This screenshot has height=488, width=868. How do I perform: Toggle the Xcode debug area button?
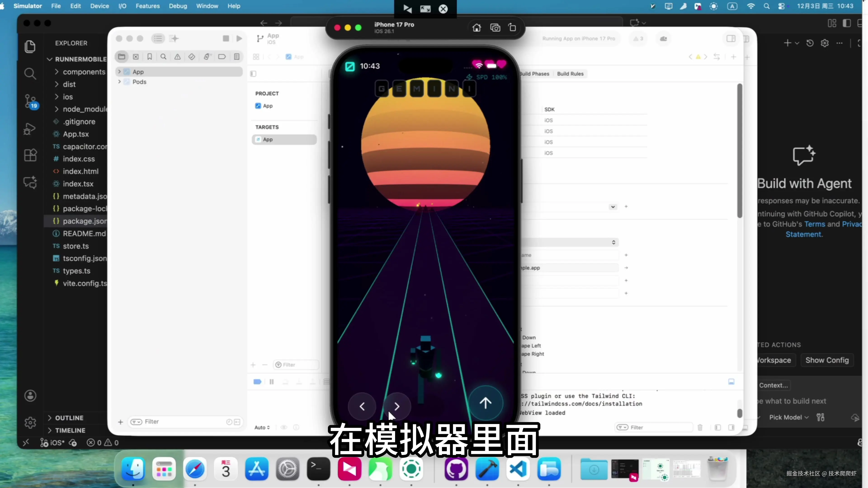(x=731, y=382)
